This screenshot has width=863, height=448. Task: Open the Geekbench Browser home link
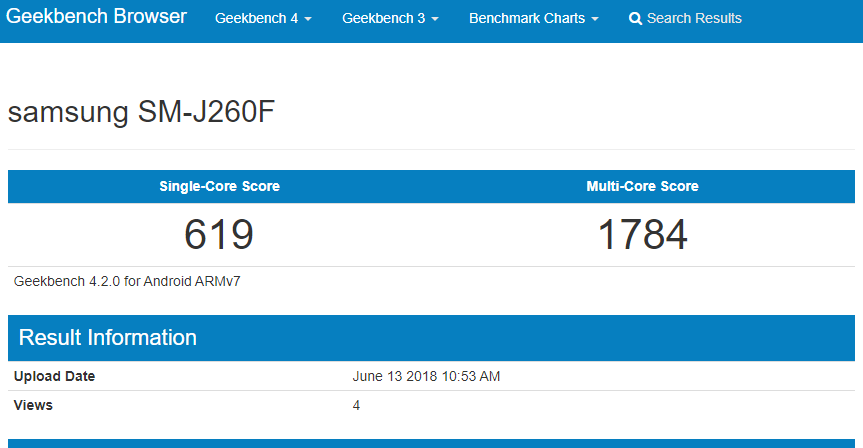point(96,17)
